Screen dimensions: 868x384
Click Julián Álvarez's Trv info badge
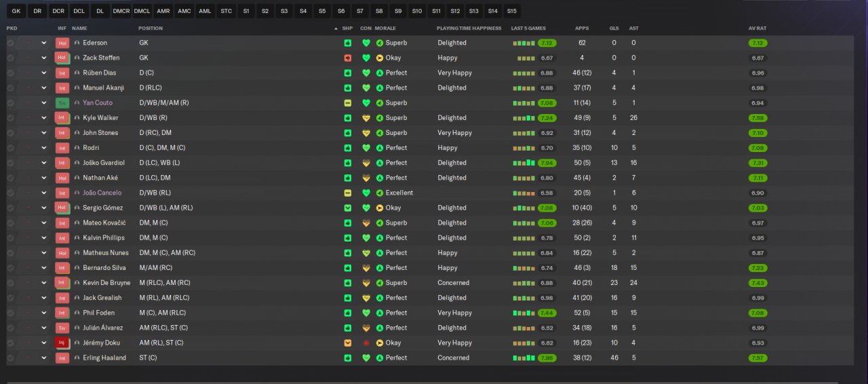point(62,328)
